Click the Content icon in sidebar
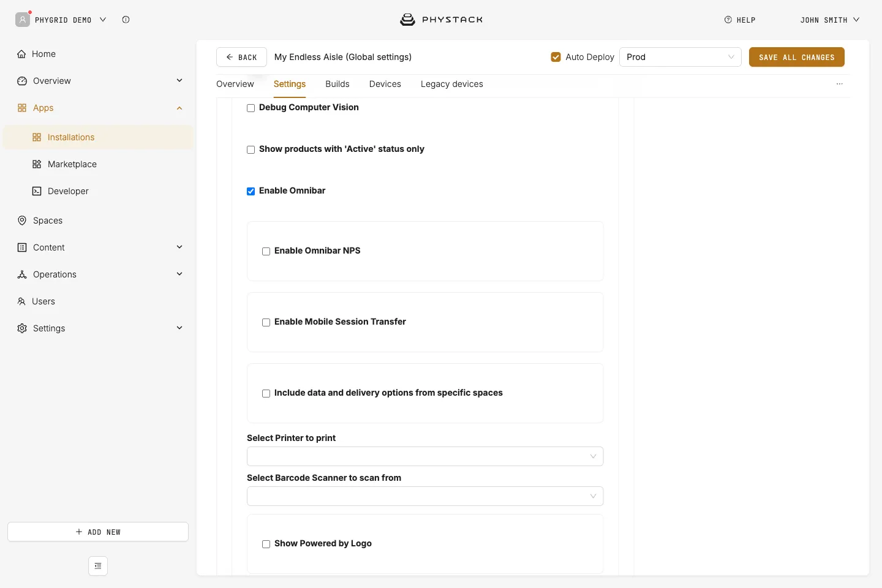 tap(22, 247)
